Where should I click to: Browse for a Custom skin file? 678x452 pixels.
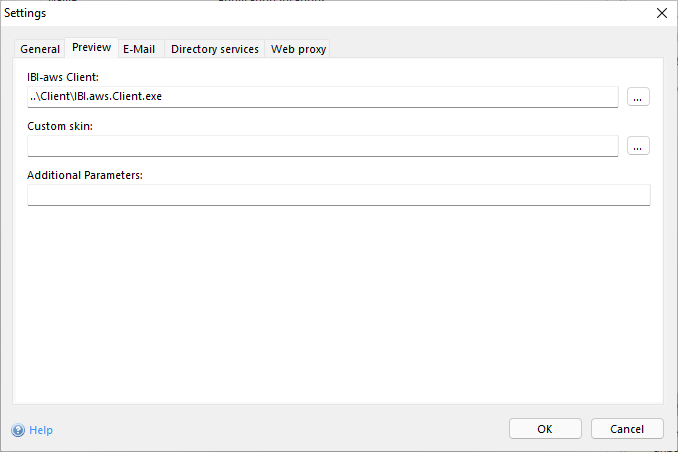(x=639, y=146)
